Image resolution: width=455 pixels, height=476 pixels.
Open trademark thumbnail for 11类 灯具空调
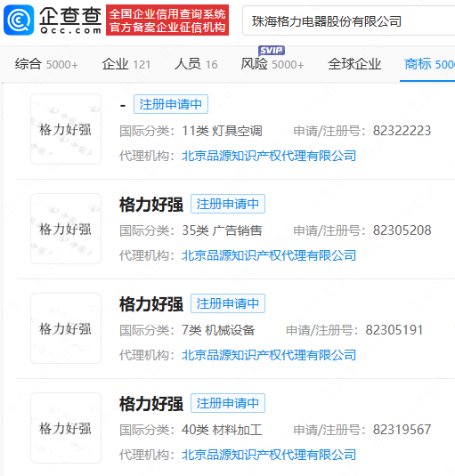pos(66,129)
